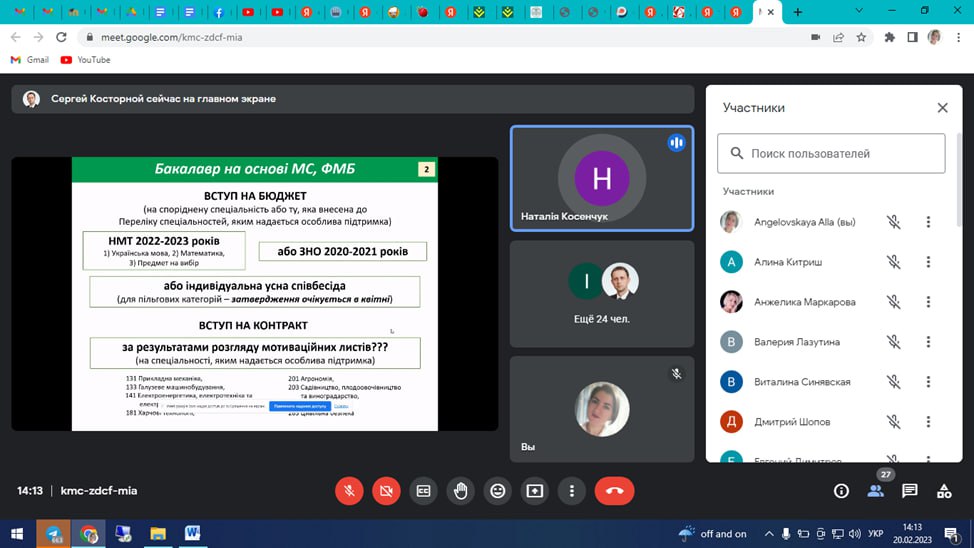Click the Поиск пользователей search field

(x=831, y=153)
